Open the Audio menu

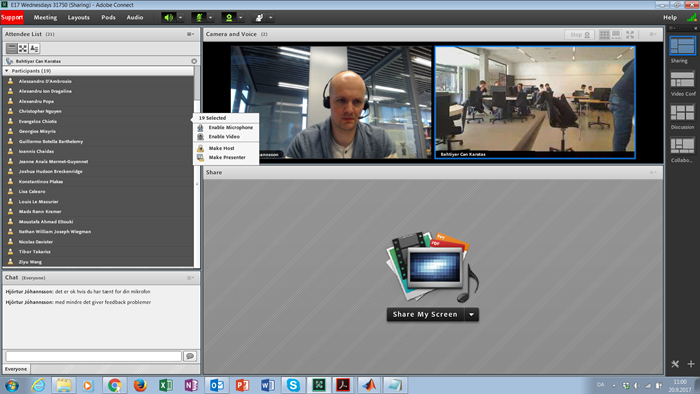(135, 17)
